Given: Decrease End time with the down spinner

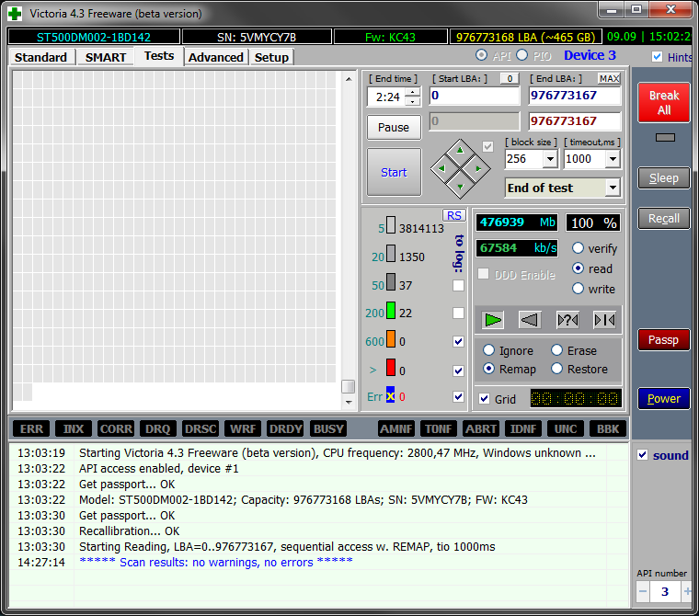Looking at the screenshot, I should tap(413, 102).
